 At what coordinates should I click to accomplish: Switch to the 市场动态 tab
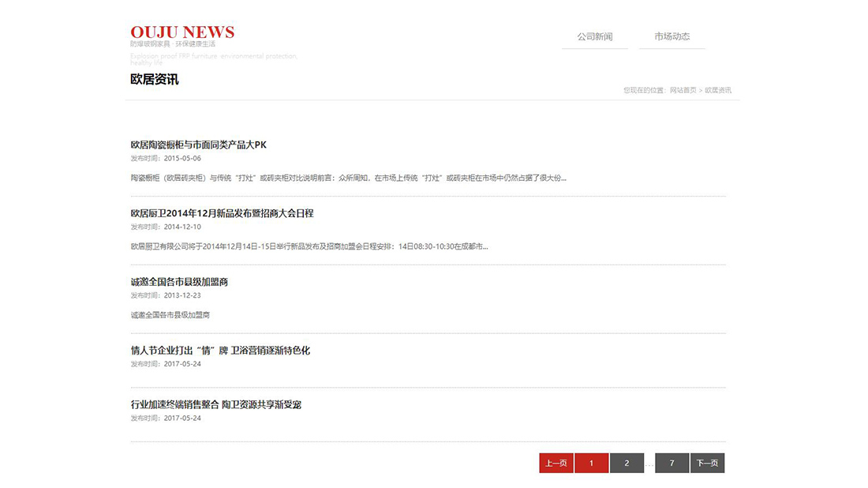click(672, 36)
